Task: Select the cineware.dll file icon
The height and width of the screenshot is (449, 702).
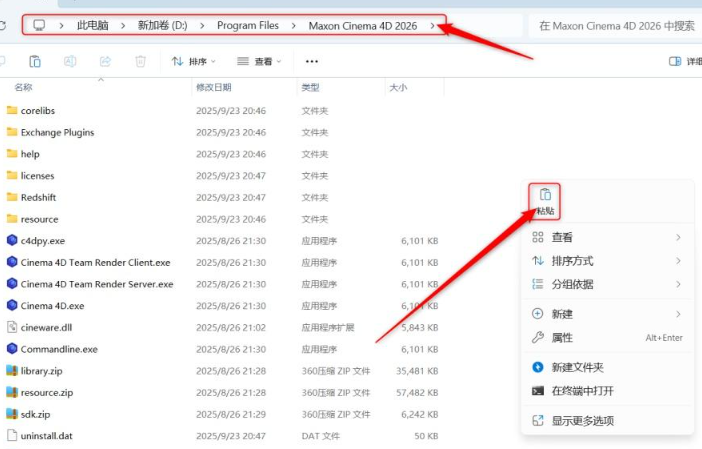Action: (x=12, y=327)
